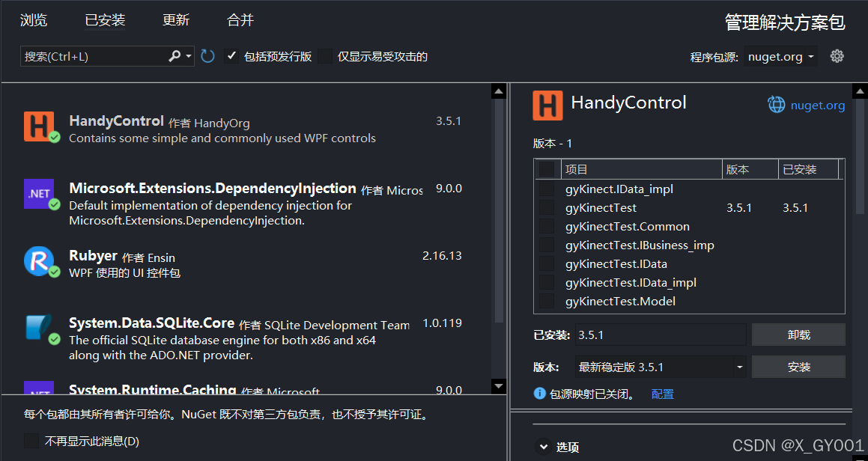868x461 pixels.
Task: Open the 程序包源 nuget.org dropdown
Action: [780, 55]
